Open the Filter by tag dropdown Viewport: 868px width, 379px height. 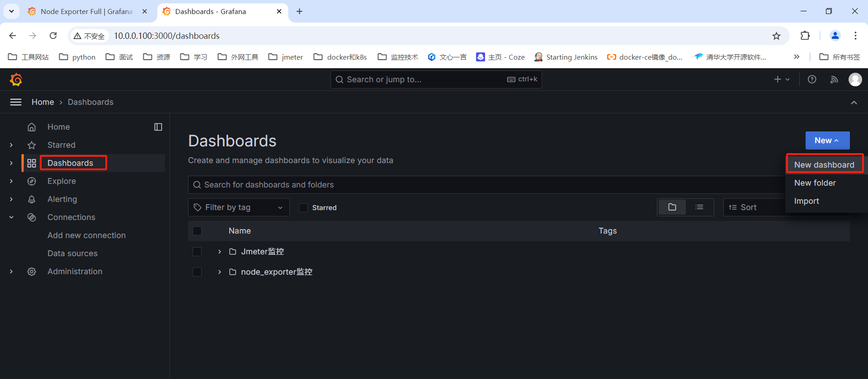pos(239,207)
